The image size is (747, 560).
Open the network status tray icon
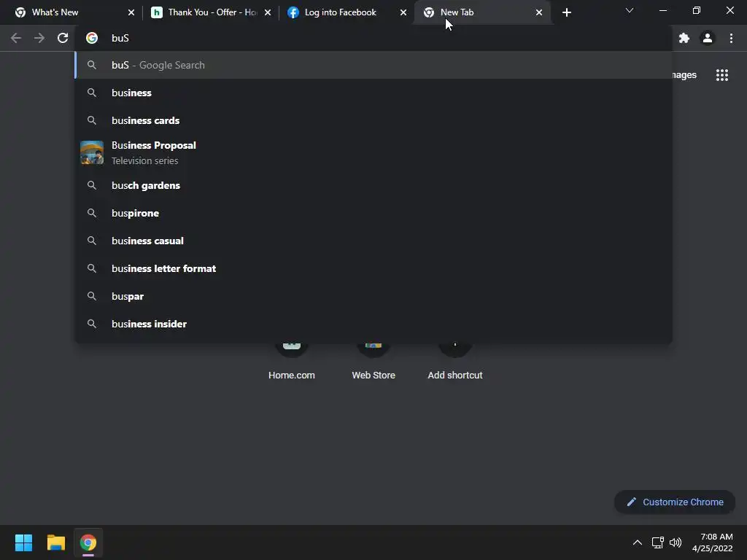pos(658,542)
